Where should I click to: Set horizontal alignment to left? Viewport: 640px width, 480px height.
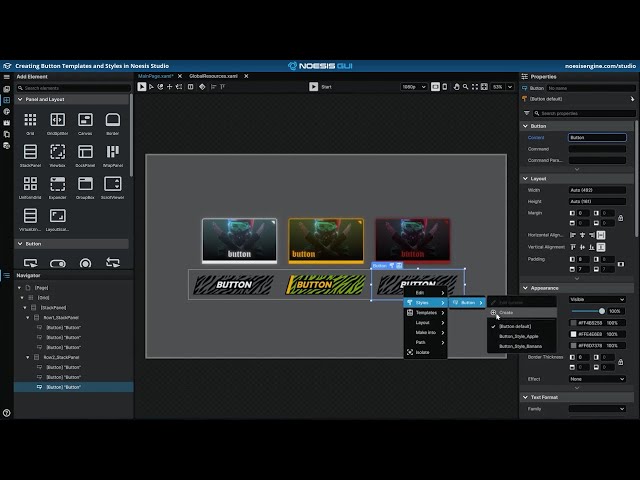coord(573,235)
